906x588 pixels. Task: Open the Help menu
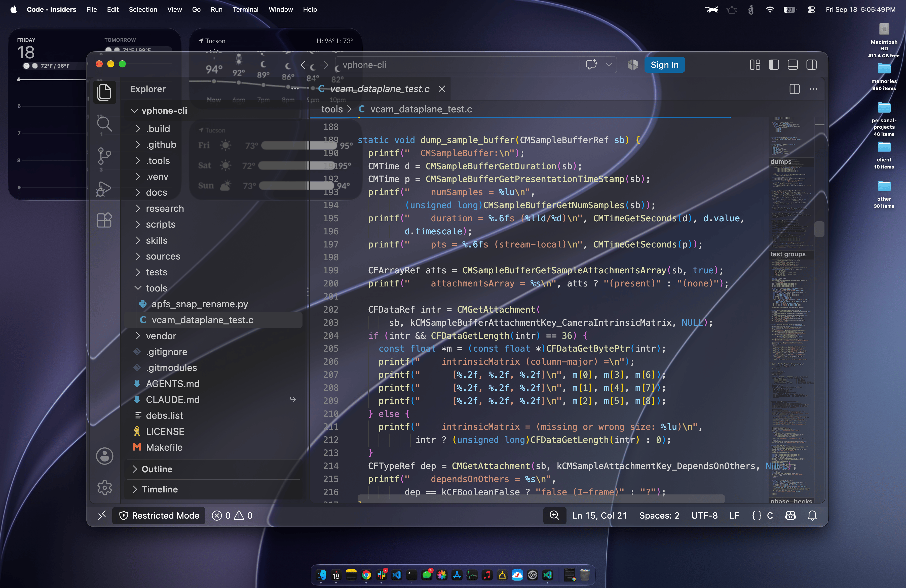pos(310,10)
